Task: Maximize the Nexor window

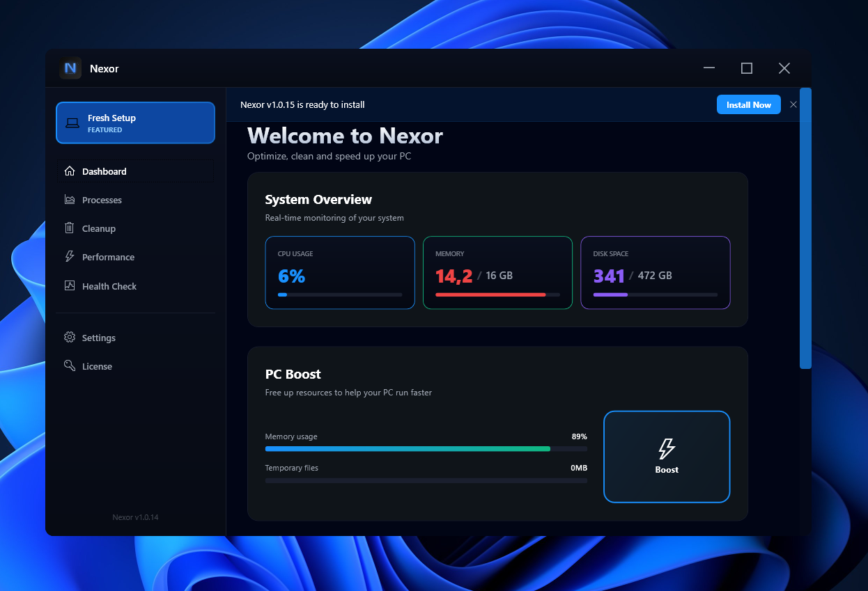Action: coord(747,68)
